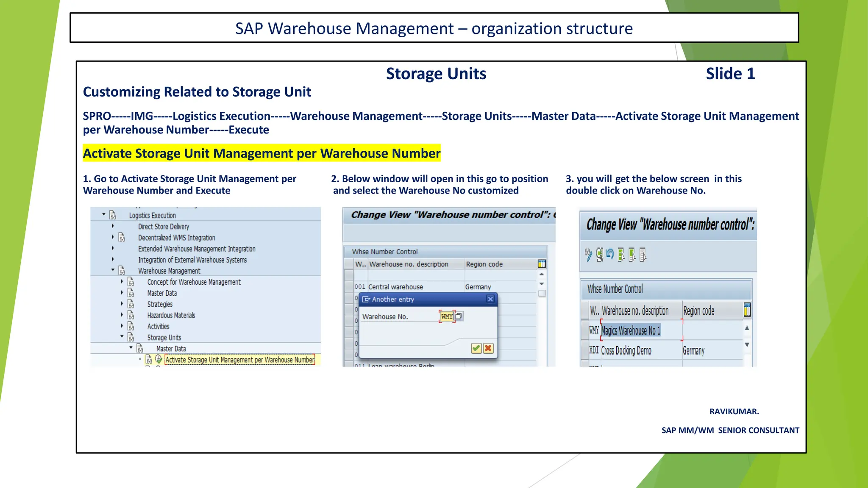Collapse the Storage Units node

(122, 336)
